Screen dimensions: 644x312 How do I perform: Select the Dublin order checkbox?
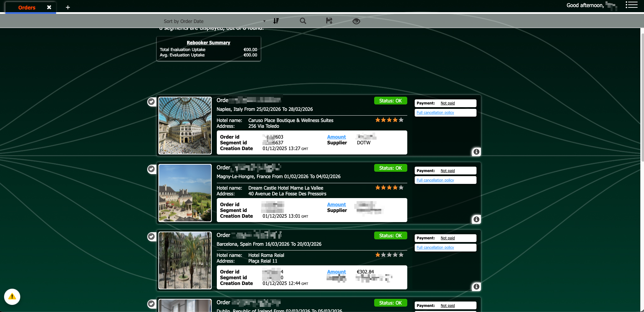pos(151,304)
